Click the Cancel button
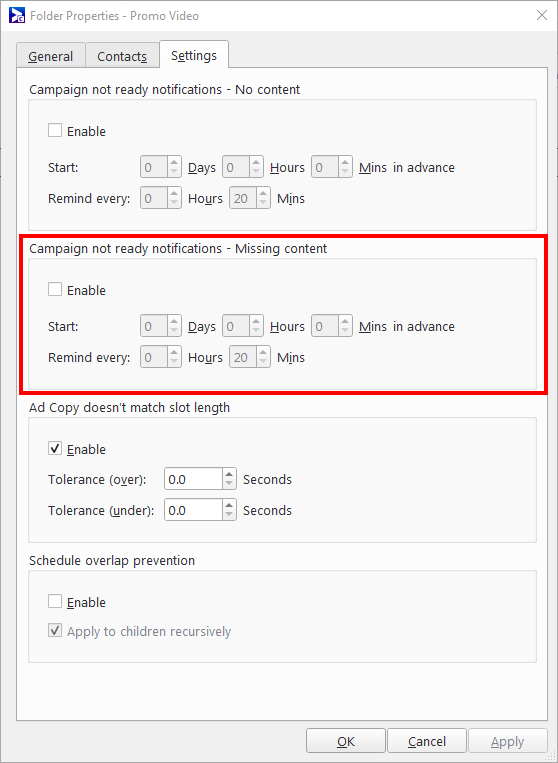Screen dimensions: 558x763 pyautogui.click(x=427, y=741)
